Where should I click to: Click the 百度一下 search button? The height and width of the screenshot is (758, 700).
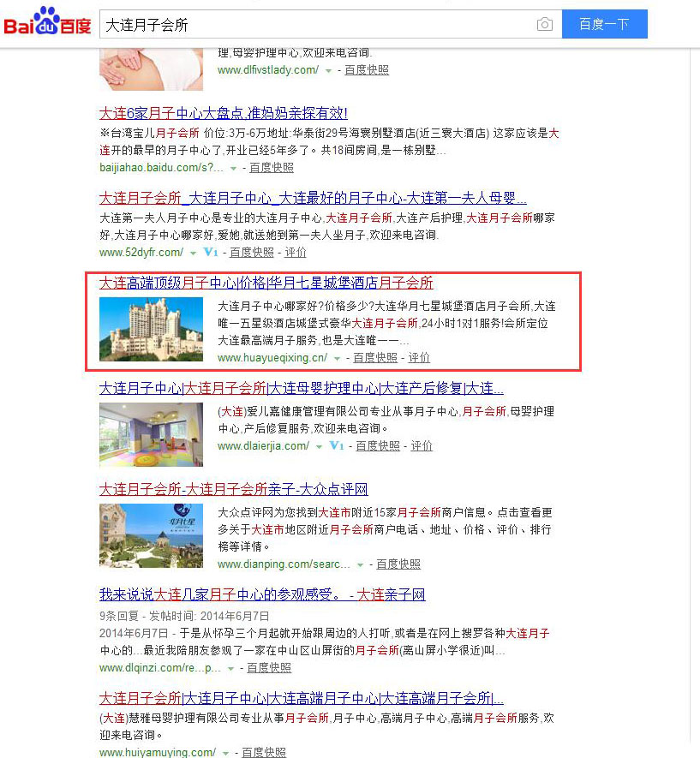tap(604, 24)
